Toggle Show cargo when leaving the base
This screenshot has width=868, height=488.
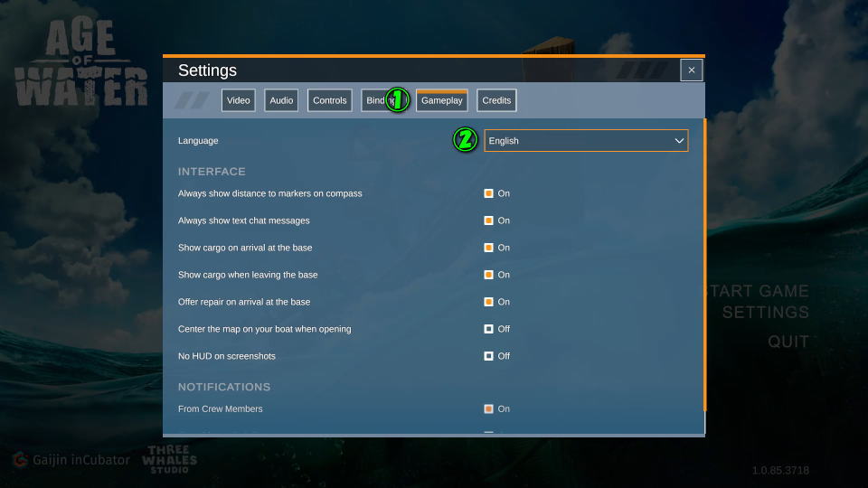point(488,275)
